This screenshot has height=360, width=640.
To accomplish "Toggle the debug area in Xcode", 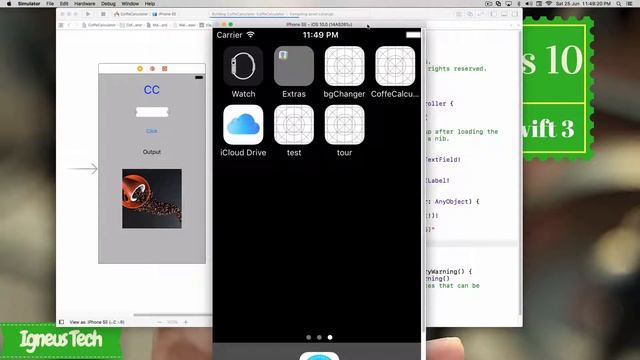I will point(504,14).
